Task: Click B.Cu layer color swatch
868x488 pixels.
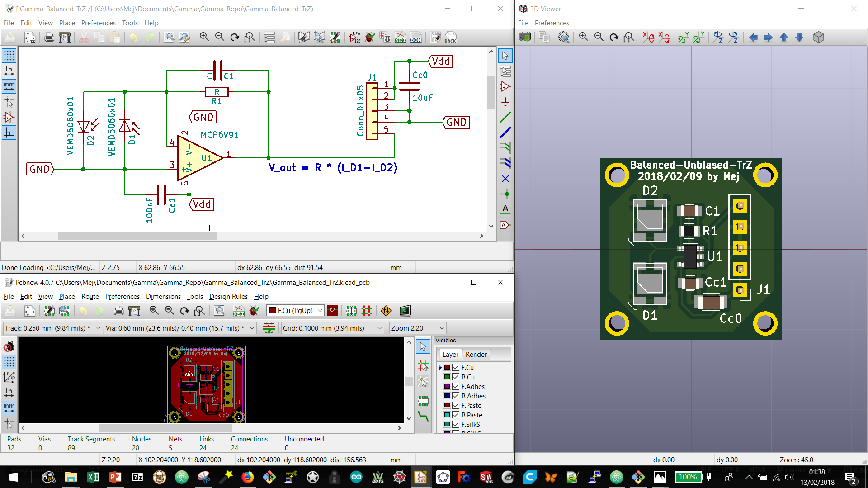Action: (x=447, y=377)
